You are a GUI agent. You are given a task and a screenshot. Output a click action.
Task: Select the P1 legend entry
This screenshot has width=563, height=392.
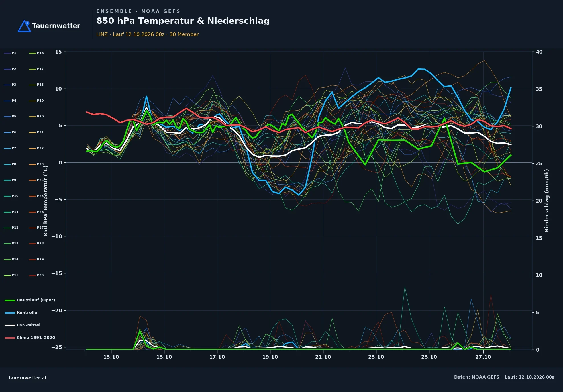pyautogui.click(x=10, y=53)
